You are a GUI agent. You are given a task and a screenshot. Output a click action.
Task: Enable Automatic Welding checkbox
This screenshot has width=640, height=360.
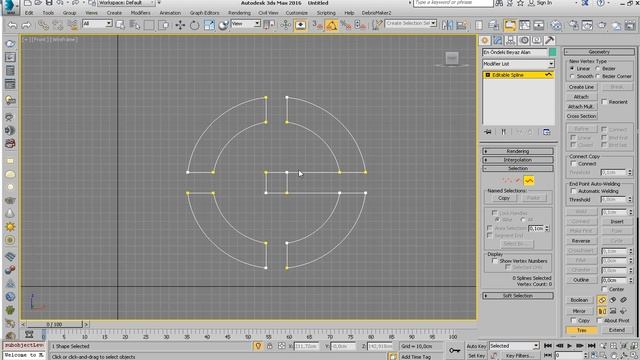(573, 191)
